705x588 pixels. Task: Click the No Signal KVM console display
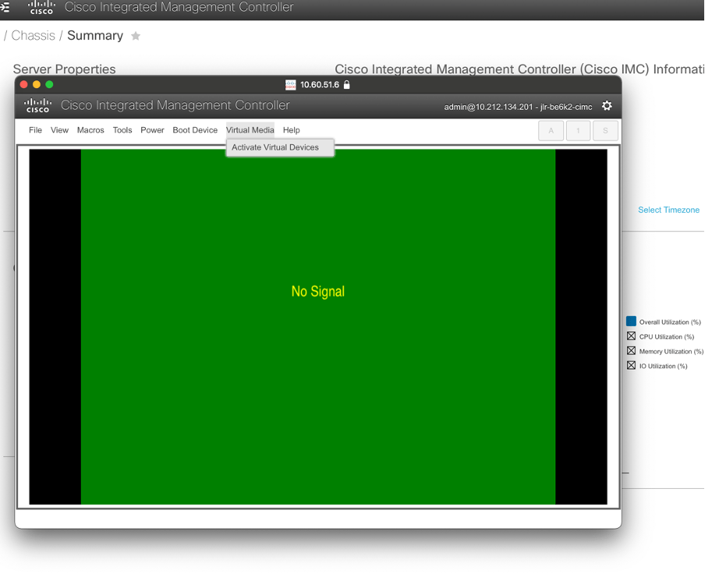(x=318, y=326)
